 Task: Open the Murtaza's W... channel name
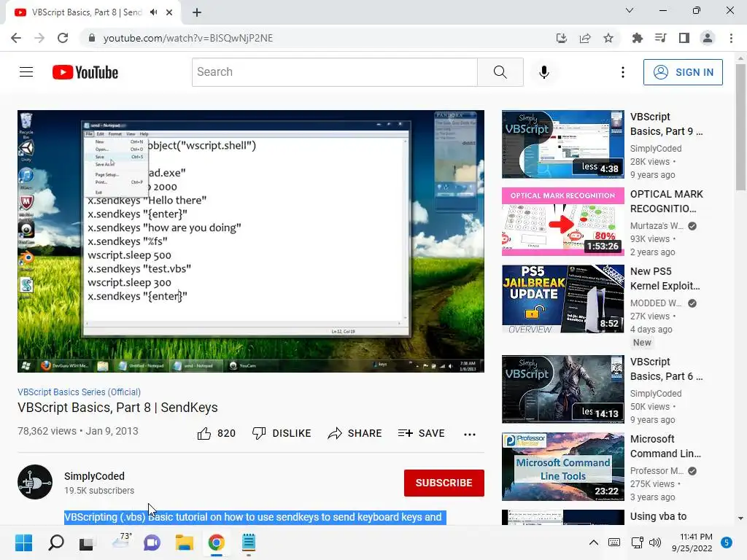657,226
